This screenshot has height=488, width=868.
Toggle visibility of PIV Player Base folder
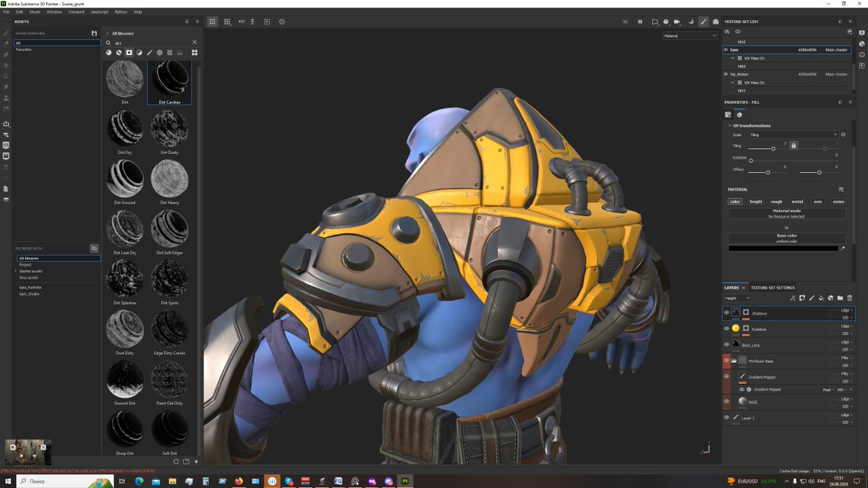pos(726,360)
